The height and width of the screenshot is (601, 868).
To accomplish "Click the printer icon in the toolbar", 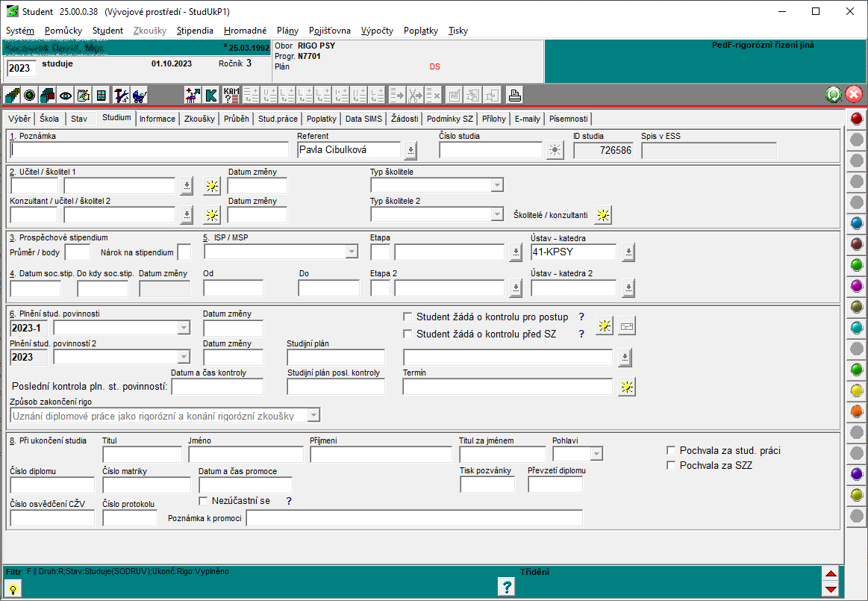I will click(x=514, y=96).
